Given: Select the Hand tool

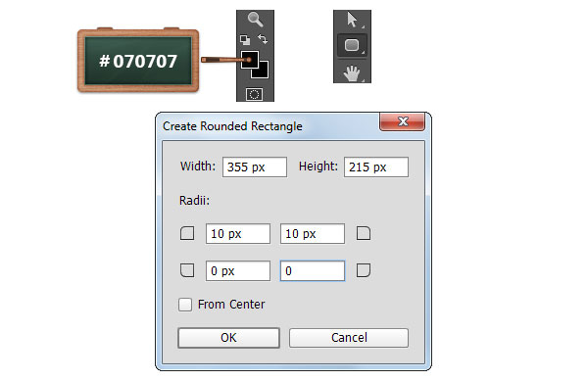Looking at the screenshot, I should pyautogui.click(x=352, y=72).
